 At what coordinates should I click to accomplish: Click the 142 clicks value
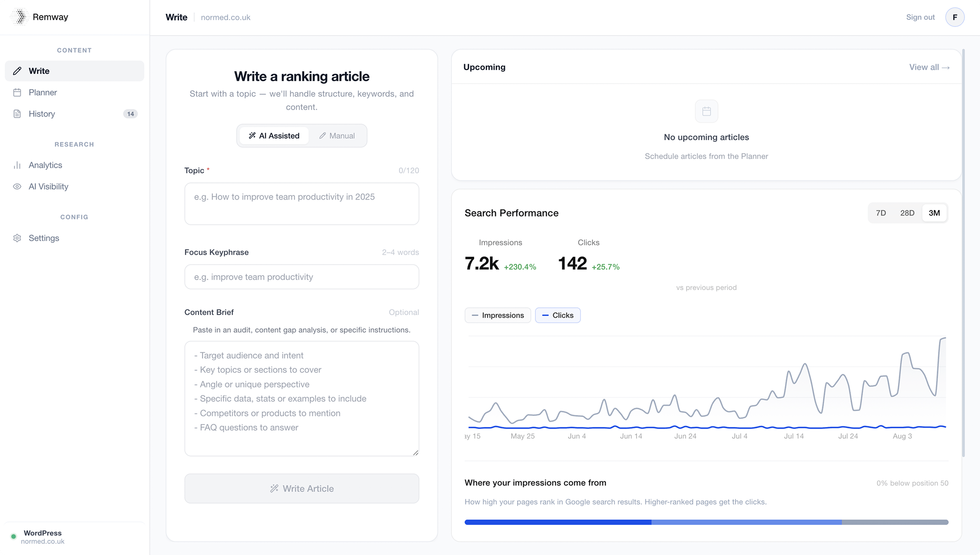[573, 263]
